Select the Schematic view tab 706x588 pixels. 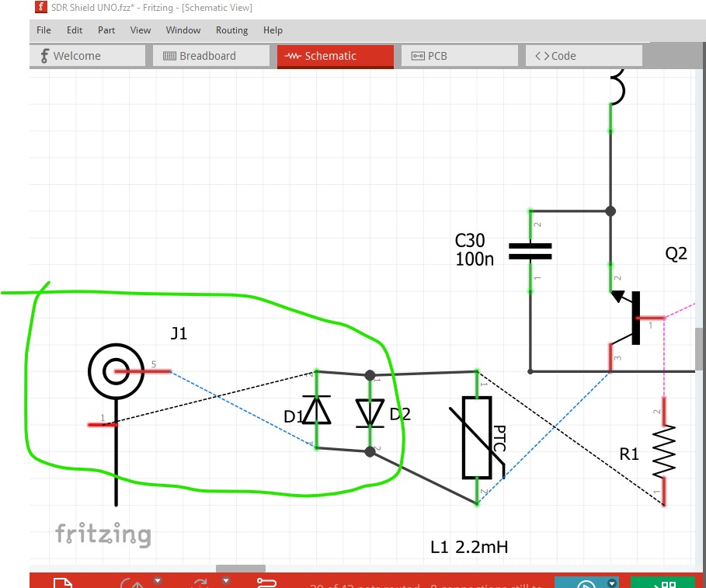coord(336,56)
